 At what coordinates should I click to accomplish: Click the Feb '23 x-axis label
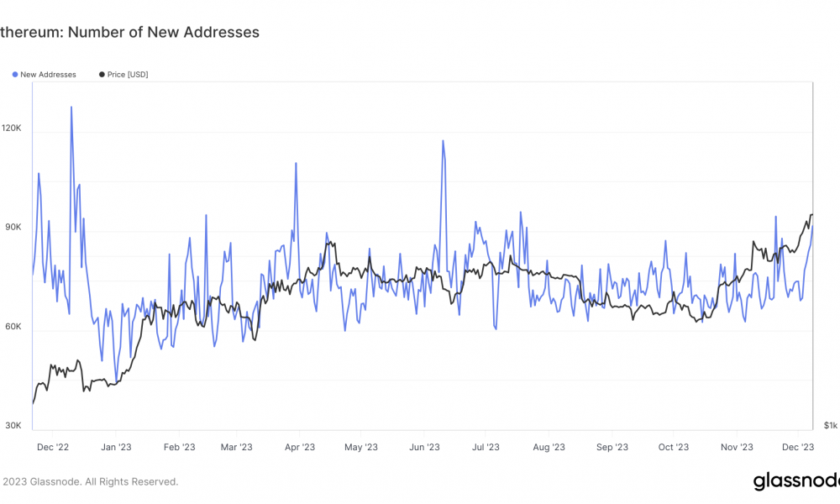point(180,447)
